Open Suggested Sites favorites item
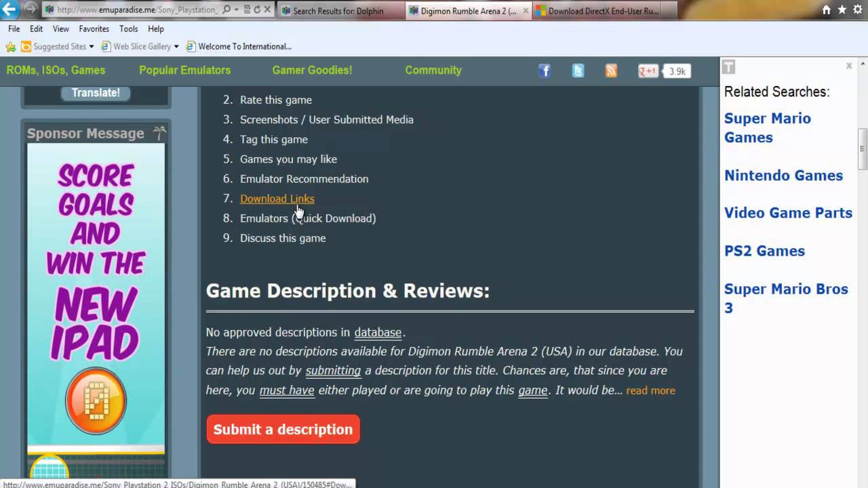This screenshot has height=488, width=868. [x=54, y=47]
